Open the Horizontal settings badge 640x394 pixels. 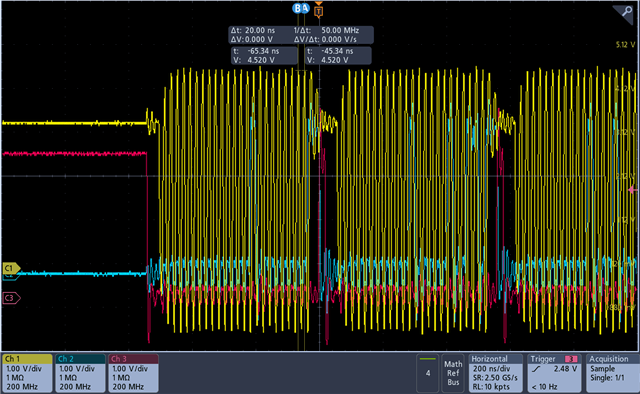click(x=496, y=373)
